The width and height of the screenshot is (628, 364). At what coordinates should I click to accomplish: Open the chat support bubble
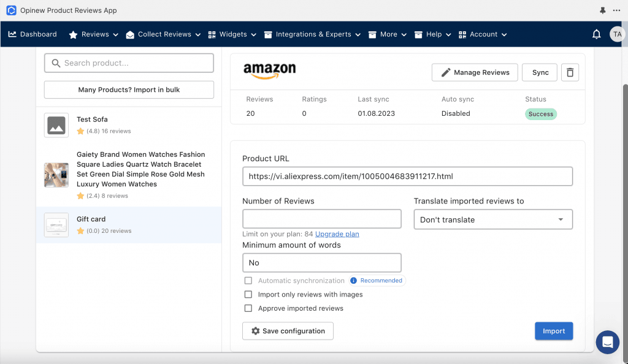click(608, 342)
